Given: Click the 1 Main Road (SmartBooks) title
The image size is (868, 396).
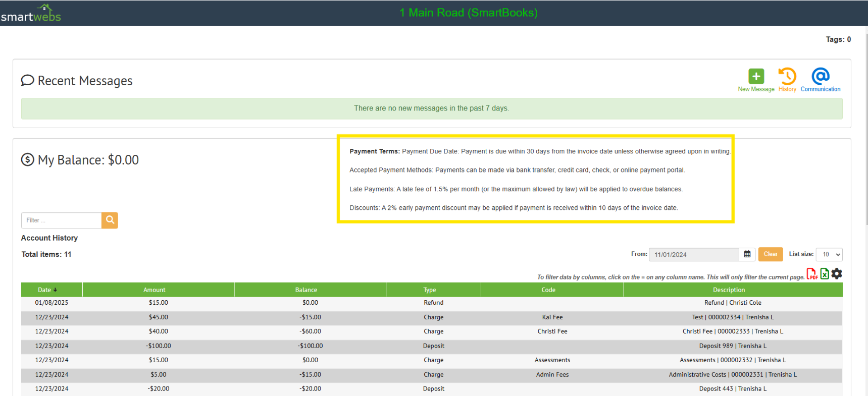Looking at the screenshot, I should (468, 13).
